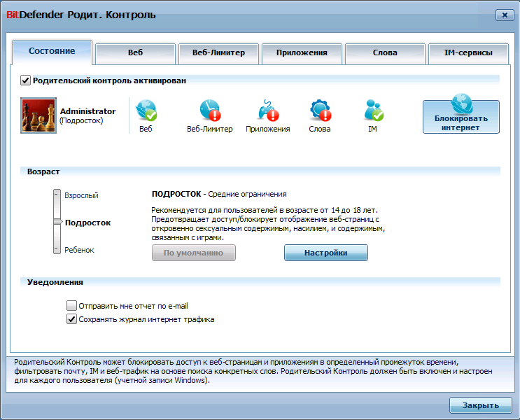
Task: Click the ПОДРОСТОК - Средние ограничения heading
Action: (x=219, y=194)
